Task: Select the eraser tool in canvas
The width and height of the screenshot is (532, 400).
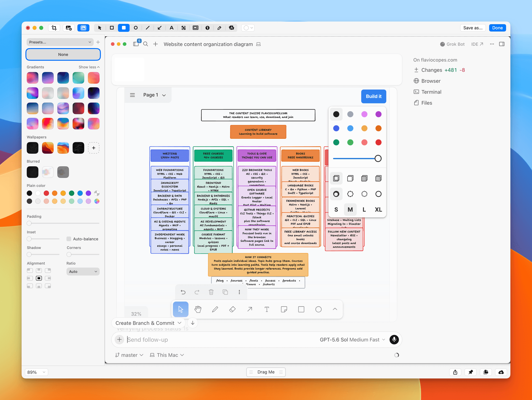Action: (232, 309)
